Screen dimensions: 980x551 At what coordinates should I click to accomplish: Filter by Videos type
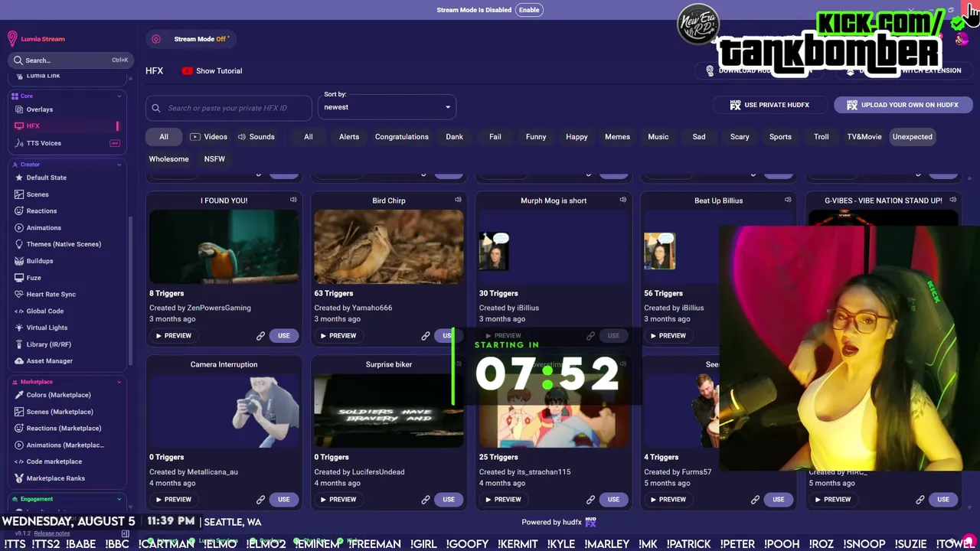coord(208,137)
